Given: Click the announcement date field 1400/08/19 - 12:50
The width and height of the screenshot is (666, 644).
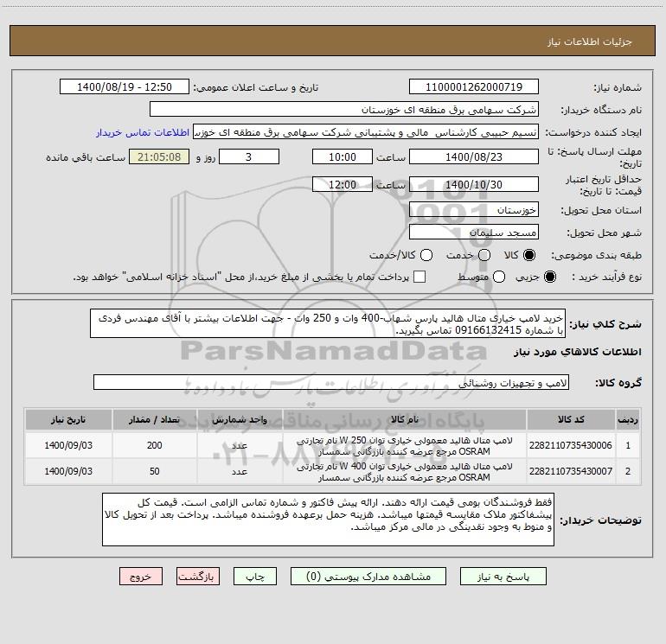Looking at the screenshot, I should tap(125, 86).
